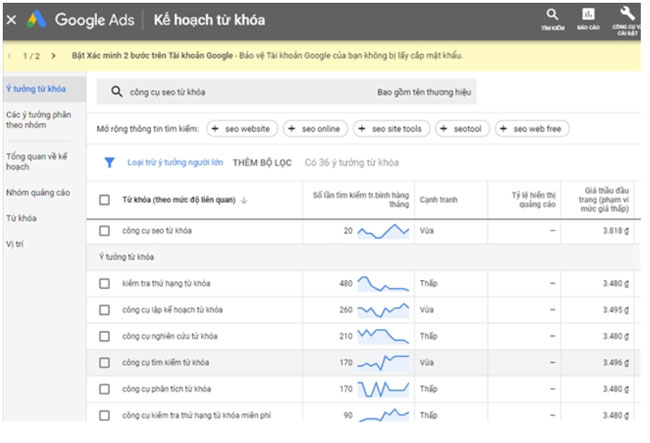This screenshot has width=650, height=443.
Task: Check the kiểm tra thứ hạng từ khóa checkbox
Action: (x=104, y=283)
